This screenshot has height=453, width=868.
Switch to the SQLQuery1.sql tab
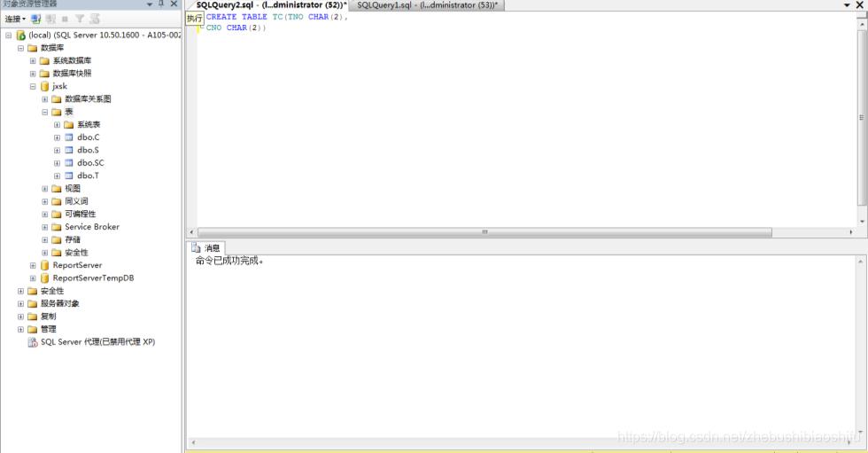coord(427,5)
